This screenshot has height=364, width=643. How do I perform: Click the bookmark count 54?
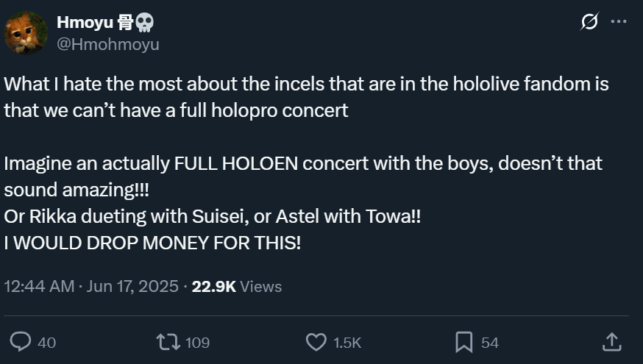[490, 342]
